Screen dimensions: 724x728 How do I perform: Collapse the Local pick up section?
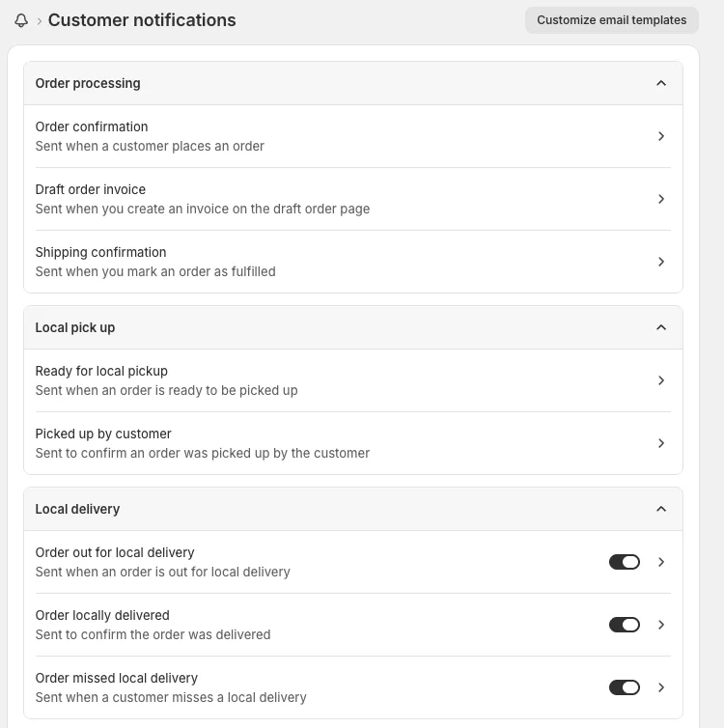click(x=661, y=327)
